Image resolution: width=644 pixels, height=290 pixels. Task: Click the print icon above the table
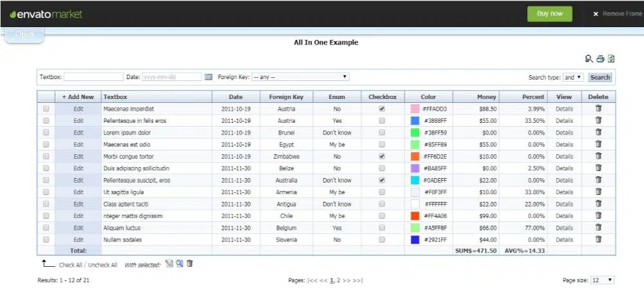(600, 59)
